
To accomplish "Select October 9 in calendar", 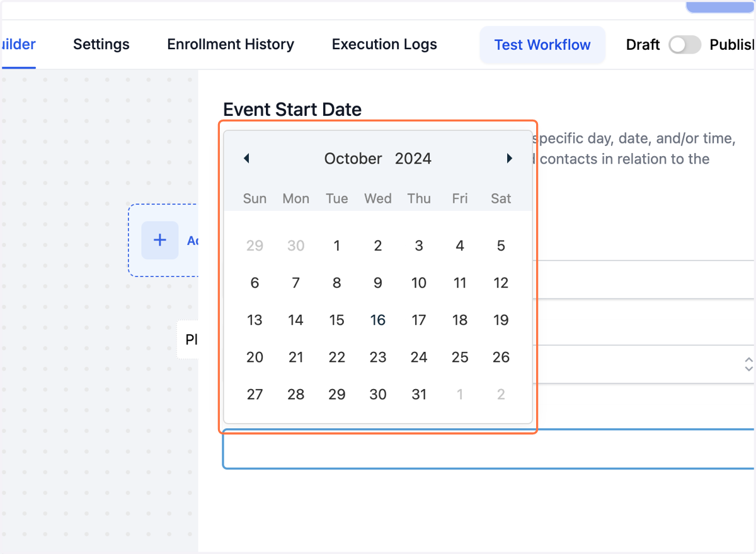I will point(378,283).
